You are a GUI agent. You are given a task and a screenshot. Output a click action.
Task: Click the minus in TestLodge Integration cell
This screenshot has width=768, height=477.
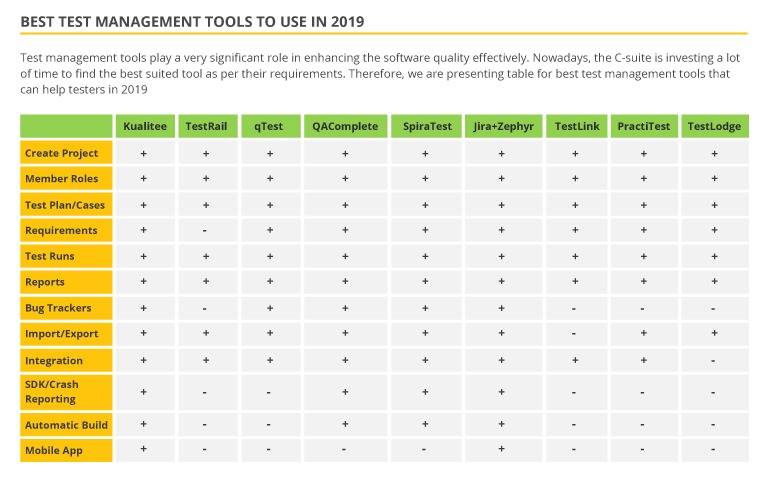point(713,361)
